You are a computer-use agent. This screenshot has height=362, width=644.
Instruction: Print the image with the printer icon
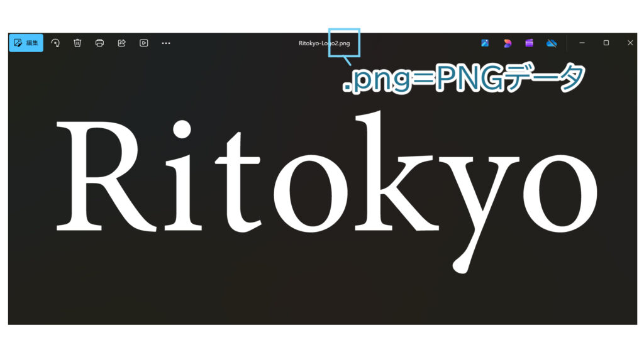[99, 43]
